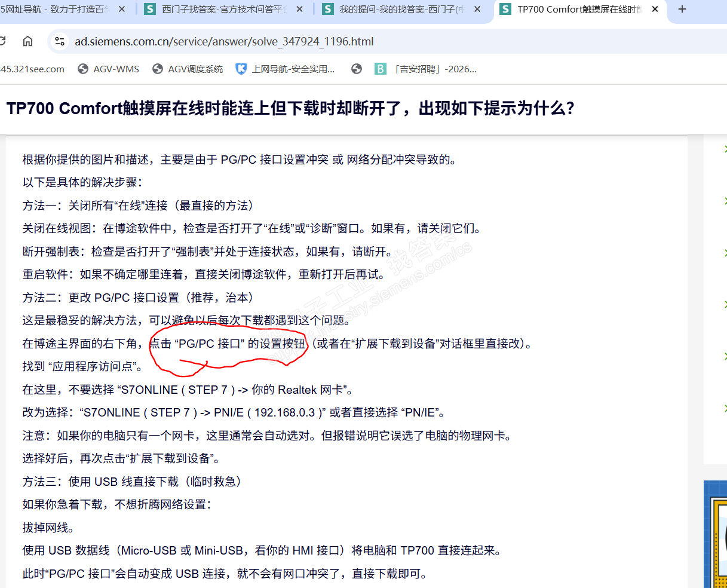Click the page title TP700 Comfort触摸屏在线时能连上
This screenshot has height=588, width=727.
(290, 109)
